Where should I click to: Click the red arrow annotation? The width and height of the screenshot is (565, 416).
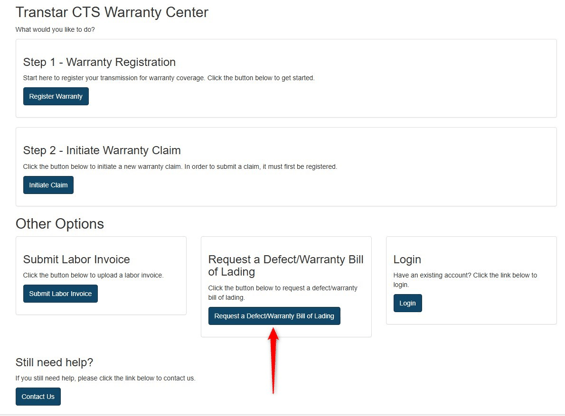click(x=273, y=360)
